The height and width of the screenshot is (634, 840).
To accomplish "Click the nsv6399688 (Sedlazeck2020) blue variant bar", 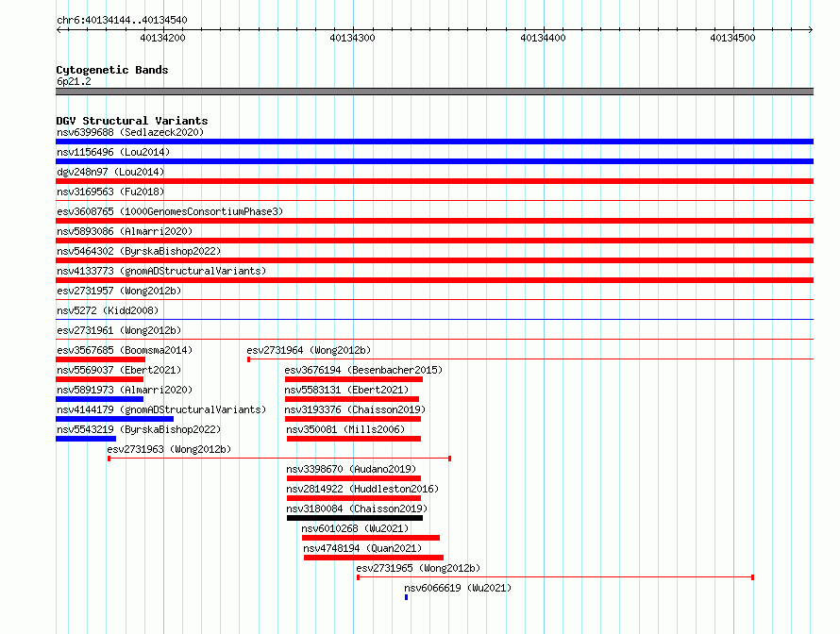I will point(434,142).
